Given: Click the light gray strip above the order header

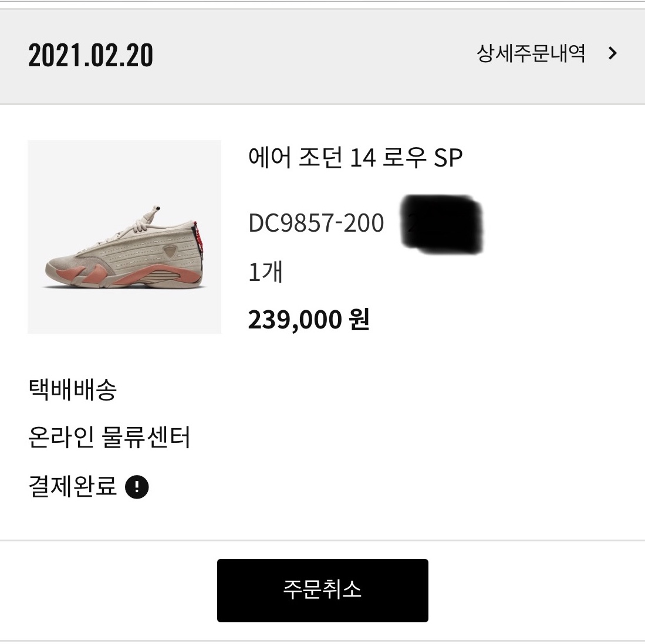Looking at the screenshot, I should [x=322, y=4].
